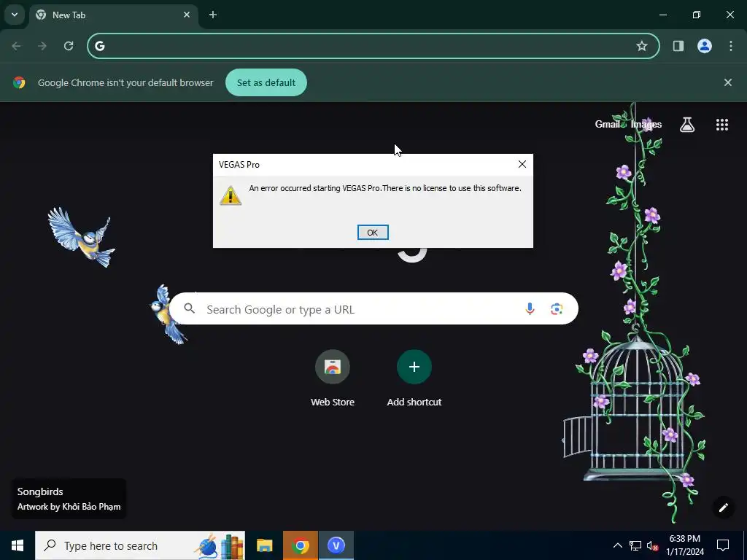The width and height of the screenshot is (747, 560).
Task: Switch to Chrome in the taskbar
Action: 300,545
